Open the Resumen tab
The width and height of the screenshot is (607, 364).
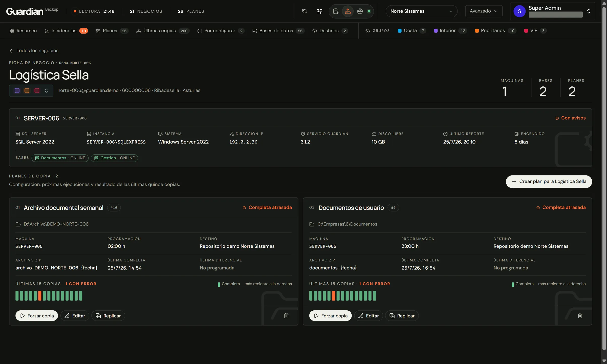[23, 31]
